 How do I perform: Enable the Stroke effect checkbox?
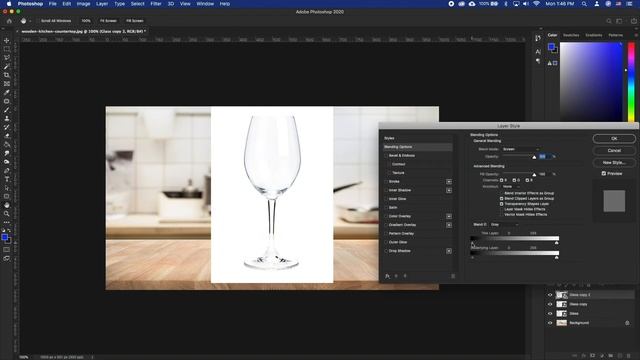(x=386, y=181)
